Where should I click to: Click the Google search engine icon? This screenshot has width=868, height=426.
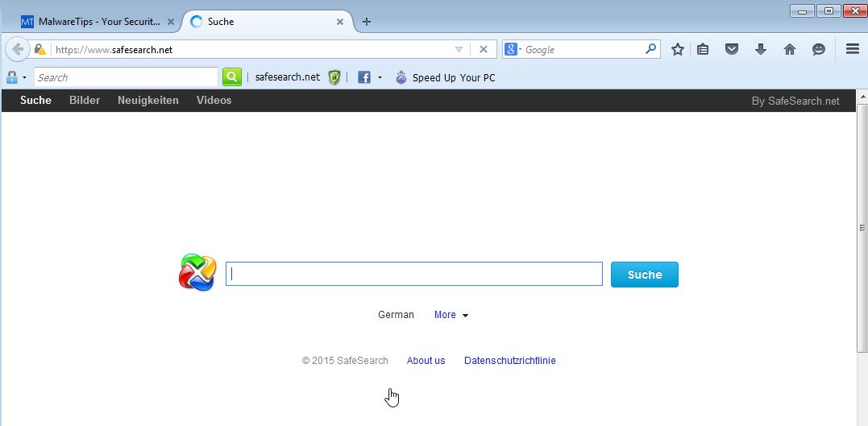click(510, 49)
